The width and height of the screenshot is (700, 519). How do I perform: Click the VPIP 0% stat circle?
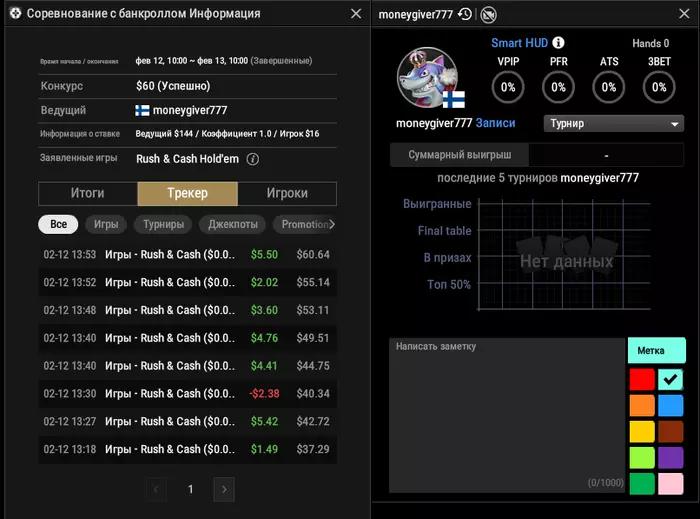[508, 87]
